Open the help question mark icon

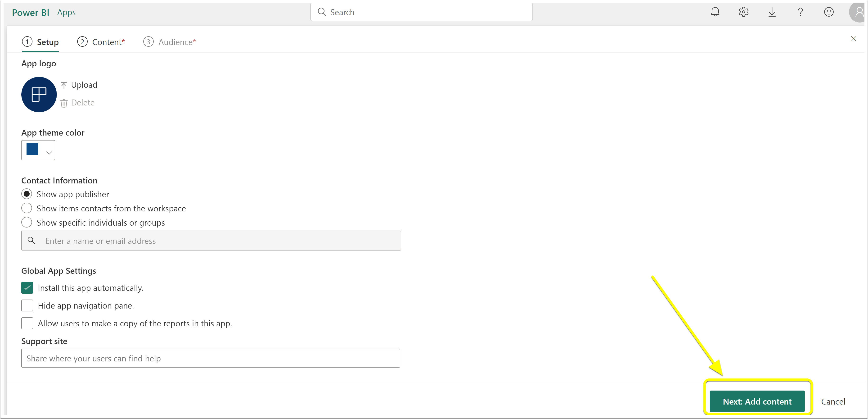coord(800,12)
